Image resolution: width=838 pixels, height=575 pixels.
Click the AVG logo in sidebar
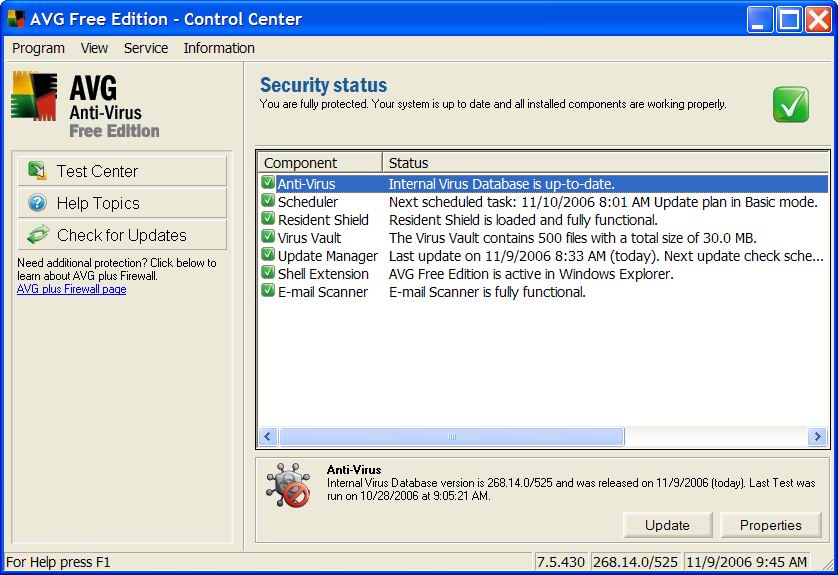(34, 96)
